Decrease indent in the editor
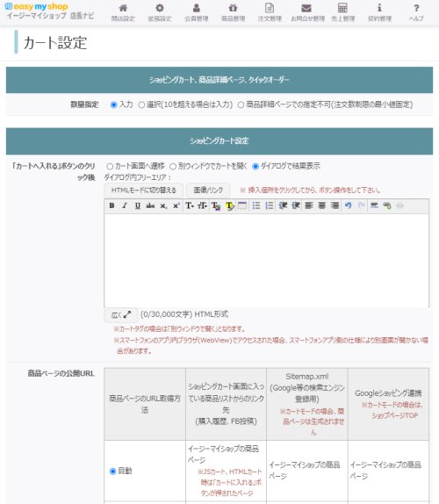 coord(283,205)
